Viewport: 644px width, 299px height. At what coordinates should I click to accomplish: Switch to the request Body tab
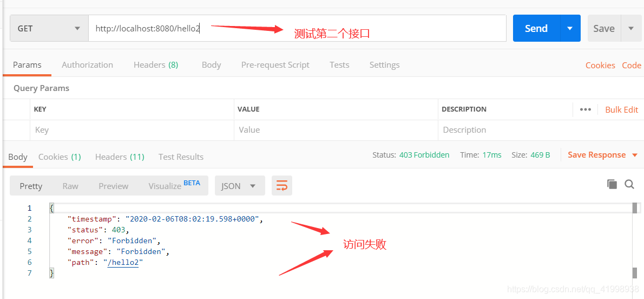[211, 65]
